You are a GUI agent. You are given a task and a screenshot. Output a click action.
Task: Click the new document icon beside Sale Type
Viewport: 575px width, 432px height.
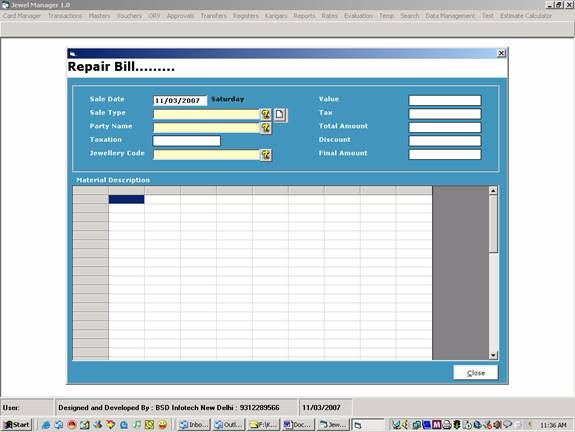(x=280, y=114)
